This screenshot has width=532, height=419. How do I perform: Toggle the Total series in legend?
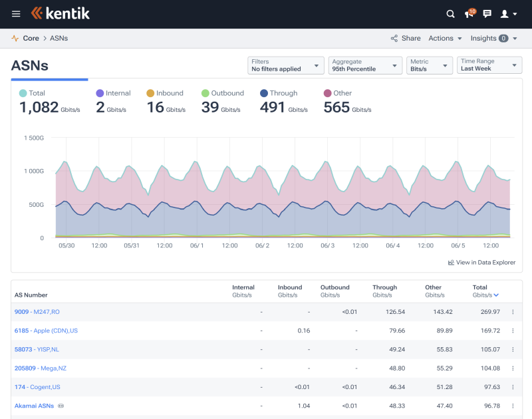tap(23, 93)
